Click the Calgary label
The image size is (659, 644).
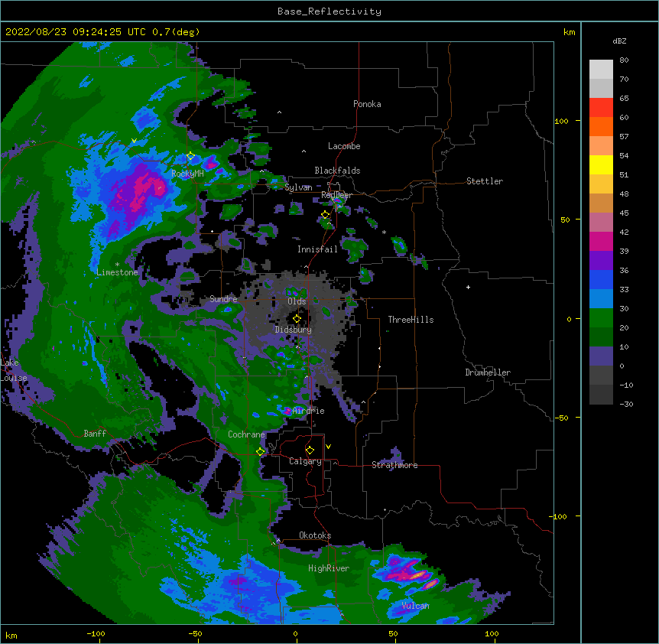click(x=305, y=461)
